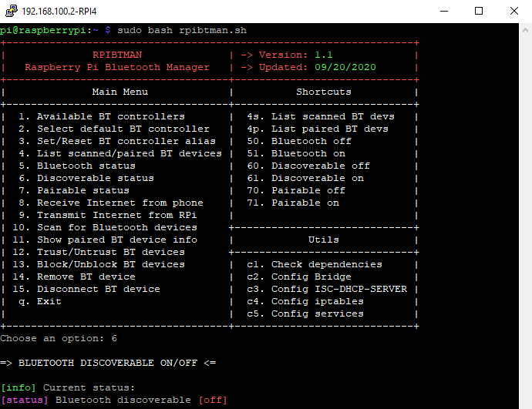Click '6. Discoverable status' entry
532x409 pixels.
click(x=86, y=178)
